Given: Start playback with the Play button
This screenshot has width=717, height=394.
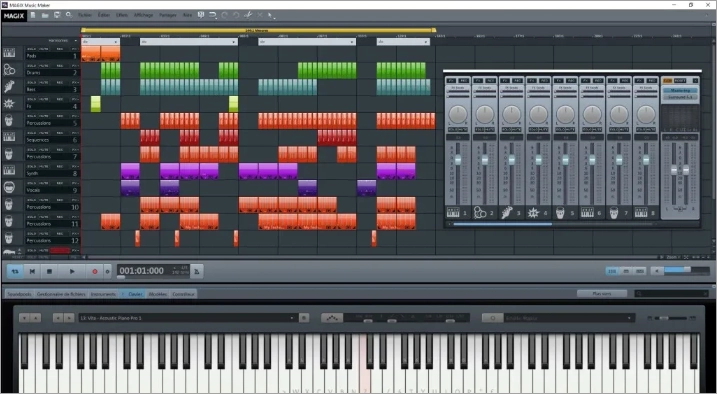Looking at the screenshot, I should coord(72,271).
